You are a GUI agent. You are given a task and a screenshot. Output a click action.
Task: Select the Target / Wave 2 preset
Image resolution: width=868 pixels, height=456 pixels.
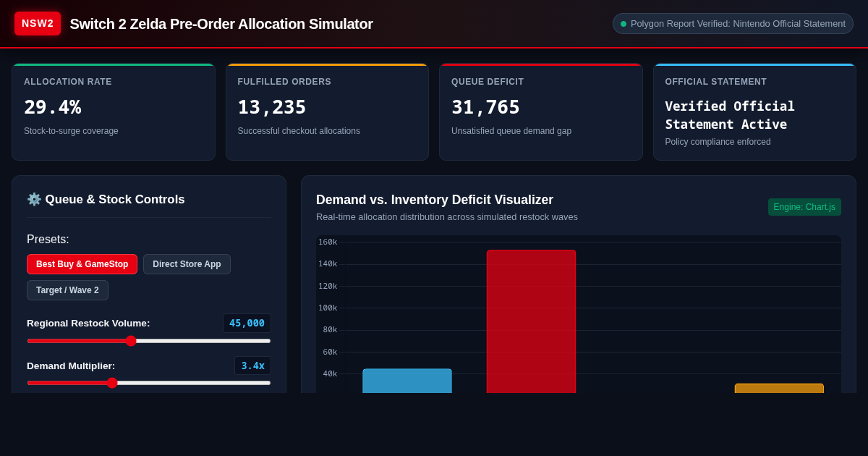pos(67,290)
